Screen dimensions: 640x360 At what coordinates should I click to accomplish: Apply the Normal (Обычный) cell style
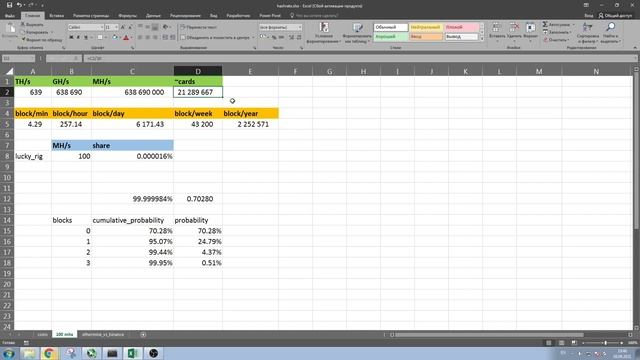[391, 27]
